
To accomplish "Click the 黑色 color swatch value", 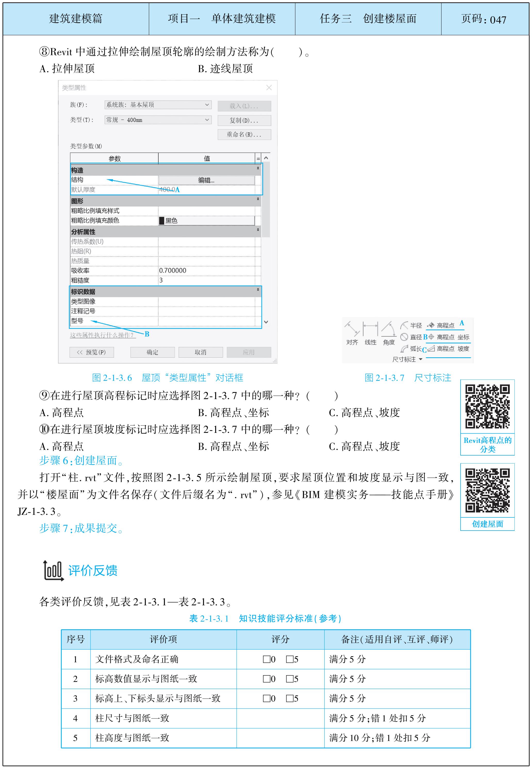I will point(206,221).
